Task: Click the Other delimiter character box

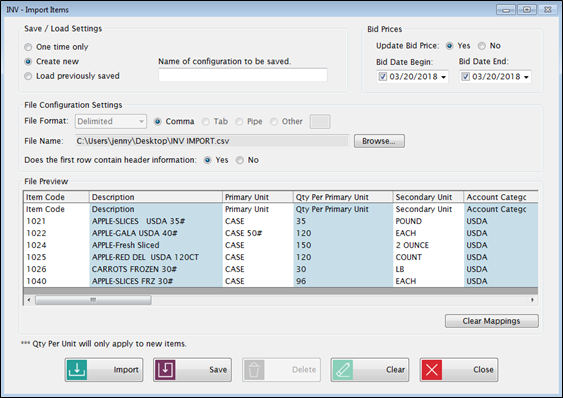Action: (x=320, y=121)
